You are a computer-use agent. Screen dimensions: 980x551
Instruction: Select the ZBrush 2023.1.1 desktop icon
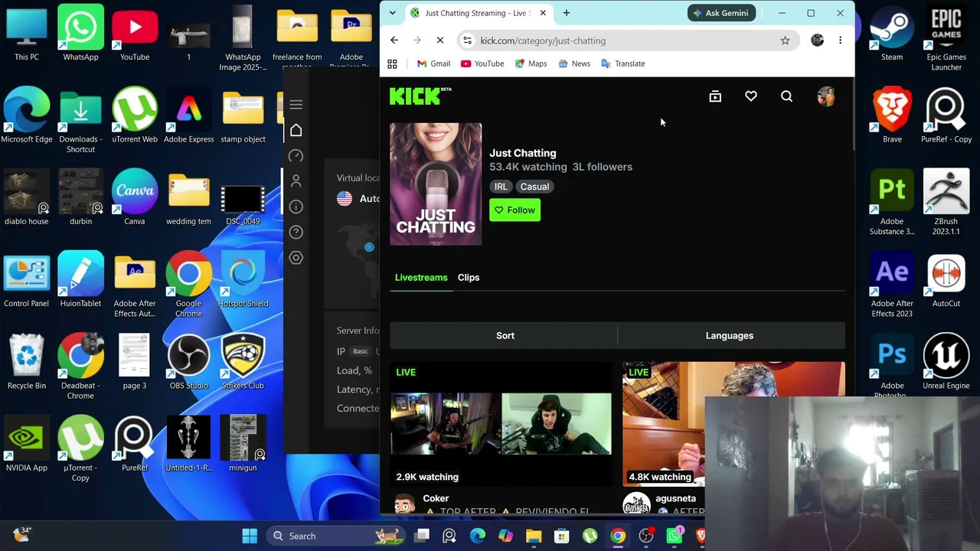[946, 202]
